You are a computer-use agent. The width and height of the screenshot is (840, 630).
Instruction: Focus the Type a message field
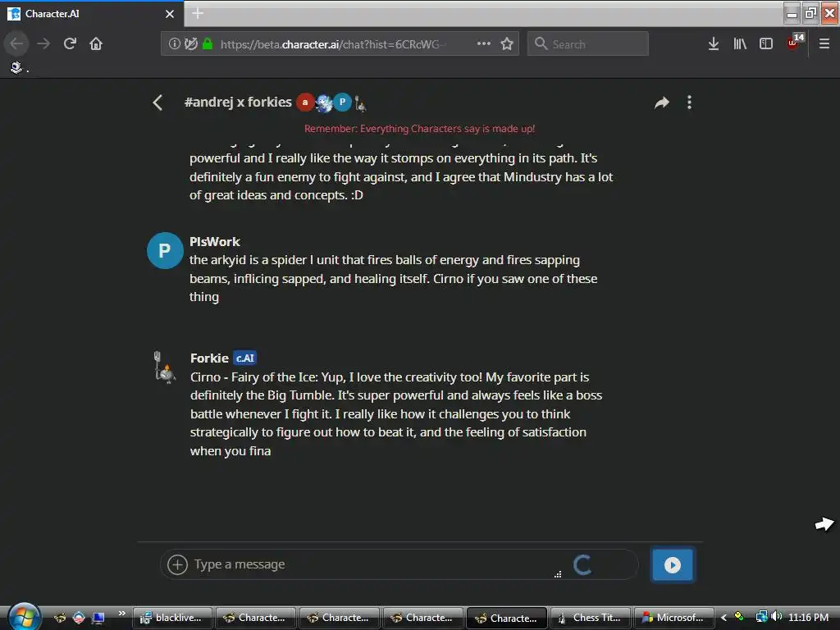370,564
